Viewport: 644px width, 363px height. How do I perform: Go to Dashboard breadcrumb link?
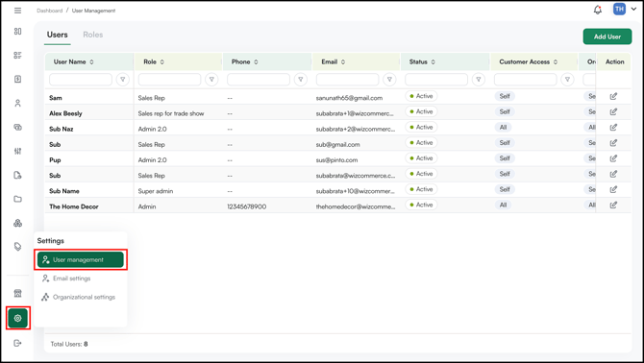(x=49, y=11)
